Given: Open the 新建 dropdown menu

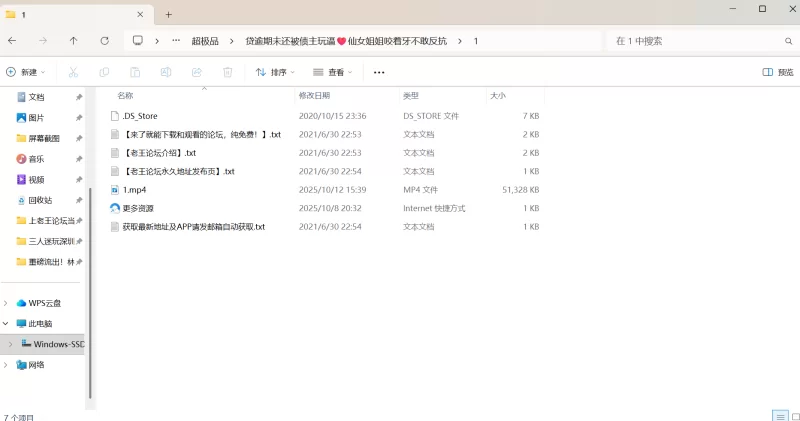Looking at the screenshot, I should 26,72.
